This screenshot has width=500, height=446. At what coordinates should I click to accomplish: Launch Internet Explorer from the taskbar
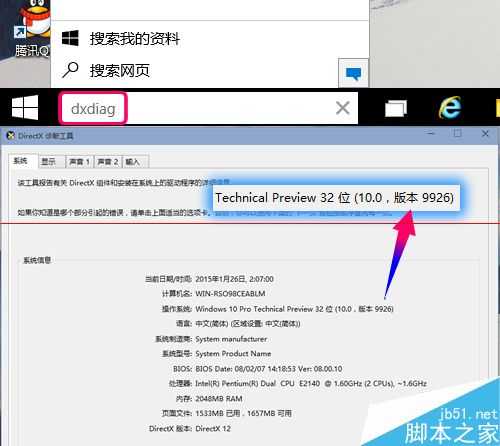pos(450,108)
